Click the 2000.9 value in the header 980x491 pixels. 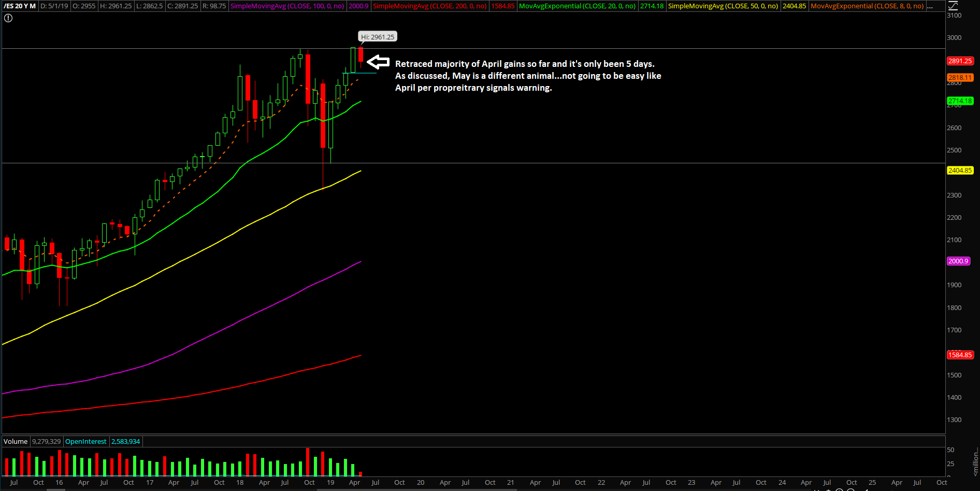pyautogui.click(x=358, y=6)
